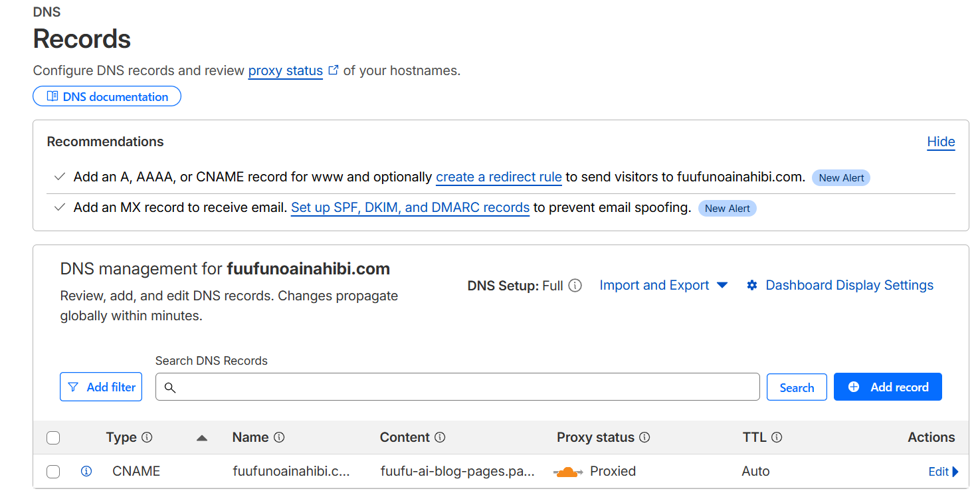The image size is (980, 493).
Task: Hide the Recommendations panel
Action: [941, 142]
